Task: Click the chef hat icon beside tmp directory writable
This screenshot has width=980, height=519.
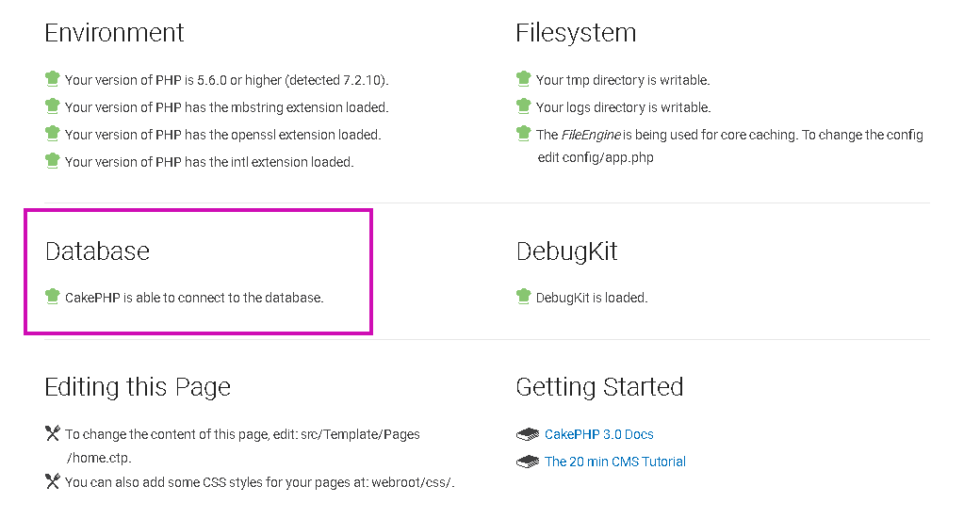Action: (524, 79)
